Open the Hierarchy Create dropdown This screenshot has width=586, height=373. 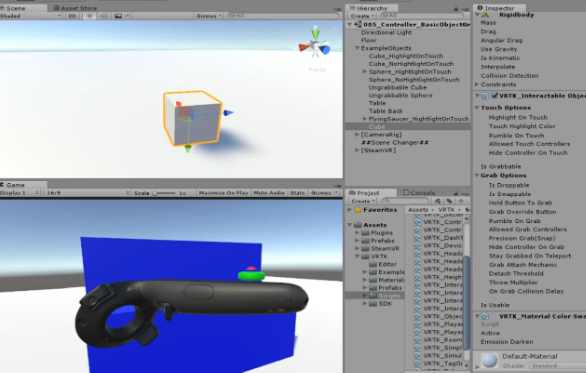click(362, 16)
